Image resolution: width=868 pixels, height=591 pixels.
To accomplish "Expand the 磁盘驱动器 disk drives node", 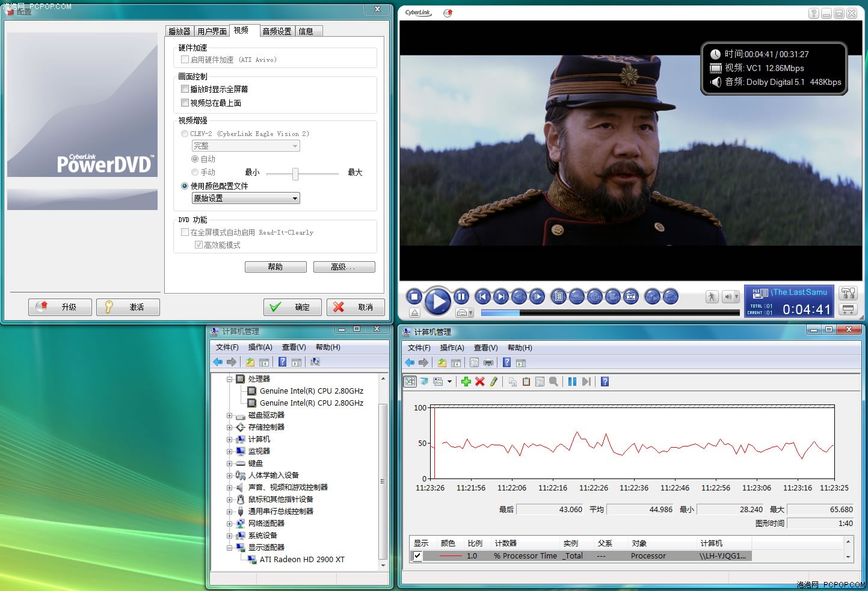I will point(229,415).
